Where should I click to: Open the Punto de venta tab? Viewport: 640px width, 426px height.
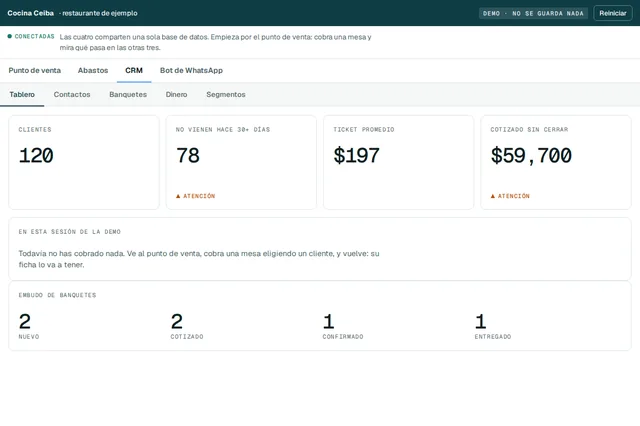click(35, 70)
